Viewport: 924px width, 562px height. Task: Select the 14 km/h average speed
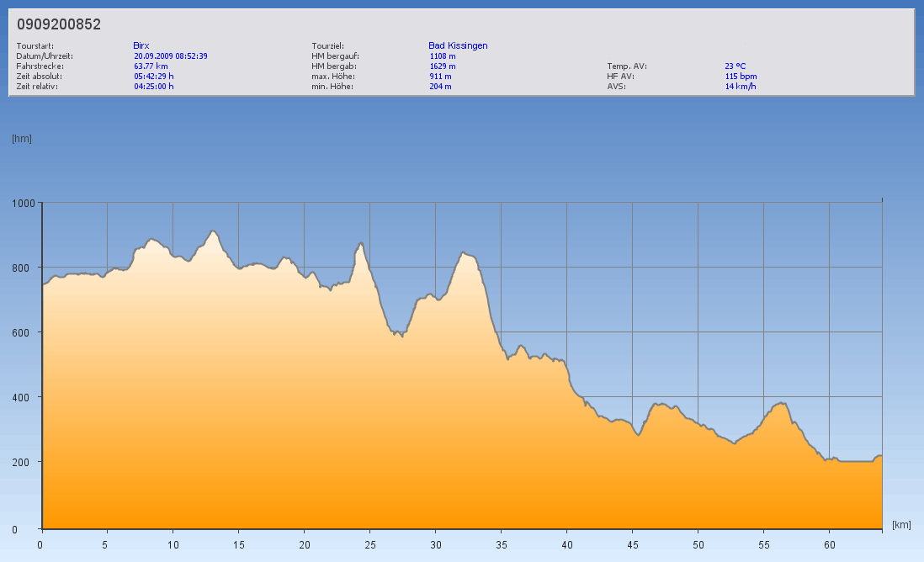(x=741, y=86)
